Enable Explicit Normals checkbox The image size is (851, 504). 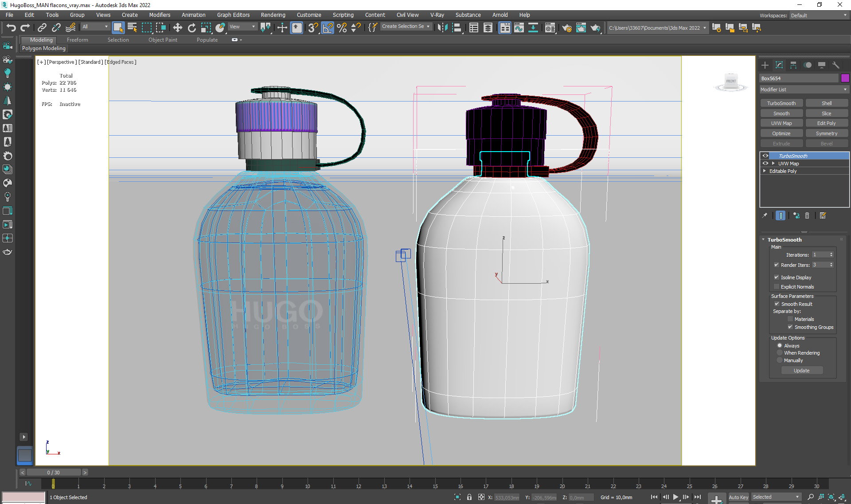click(776, 287)
